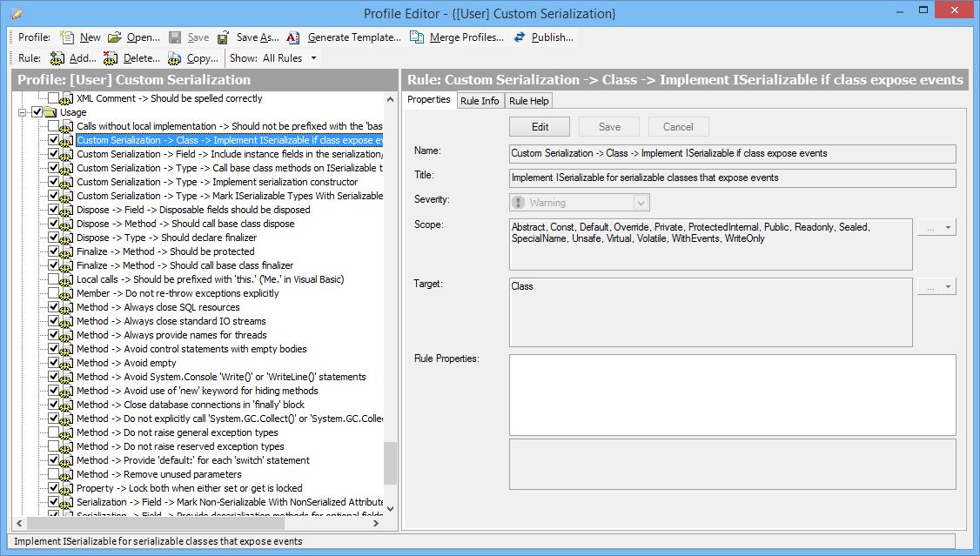Click the Edit button

(540, 127)
